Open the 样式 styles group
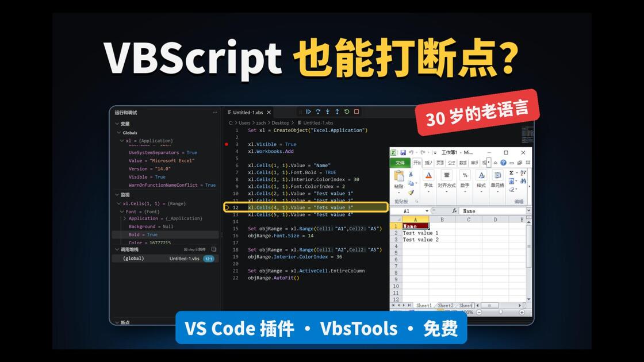Viewport: 644px width, 362px height. [481, 182]
